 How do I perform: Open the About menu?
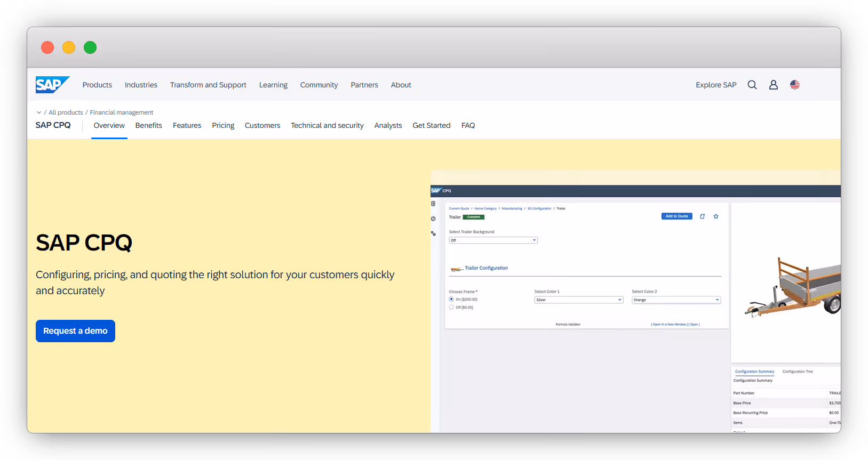[401, 85]
